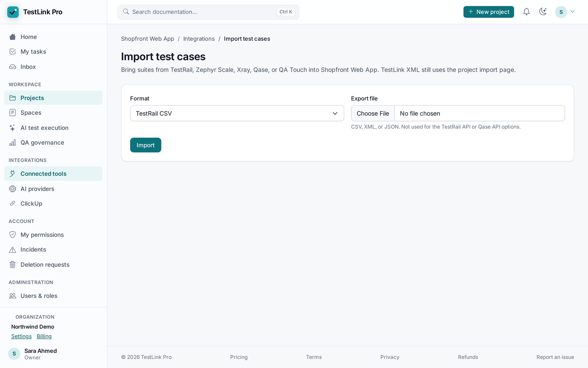Open Home via its house icon
This screenshot has width=588, height=368.
click(12, 37)
